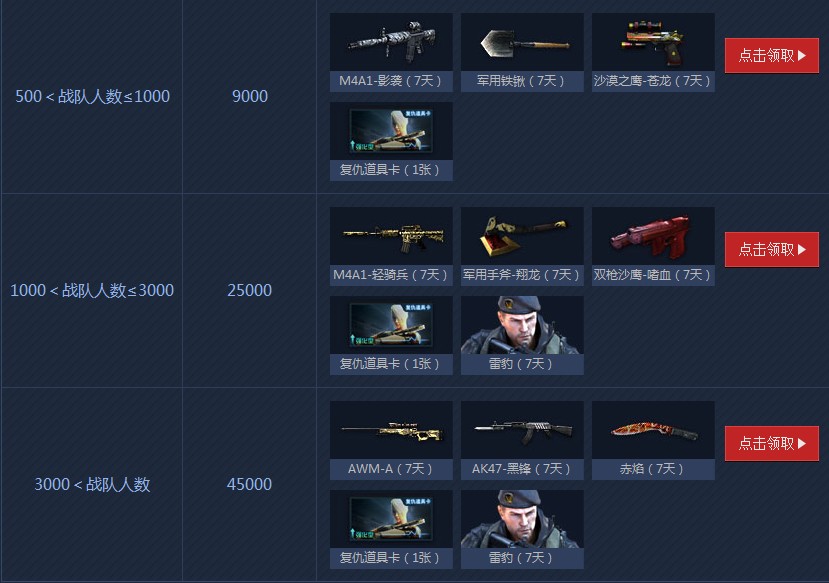
Task: Open 复仇道具卡 card in the 9000 tier
Action: click(x=391, y=131)
